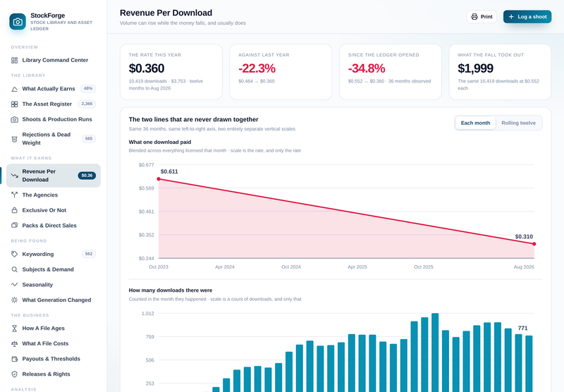Open Subjects & Demand page
The height and width of the screenshot is (392, 564).
[x=54, y=269]
